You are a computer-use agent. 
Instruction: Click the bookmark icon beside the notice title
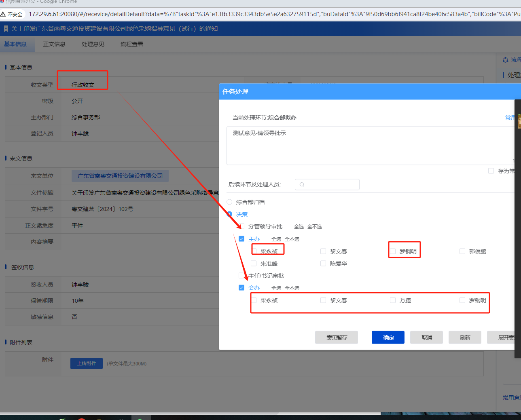pyautogui.click(x=6, y=29)
